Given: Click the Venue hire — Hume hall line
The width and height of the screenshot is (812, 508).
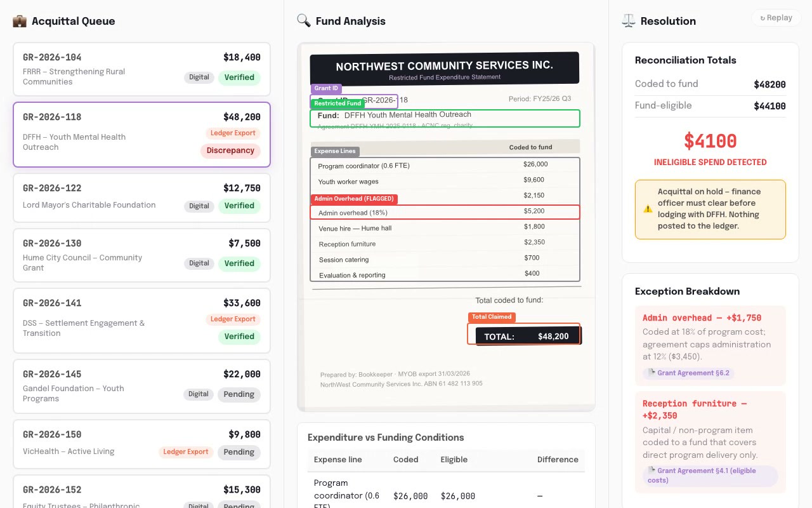Looking at the screenshot, I should (x=445, y=227).
